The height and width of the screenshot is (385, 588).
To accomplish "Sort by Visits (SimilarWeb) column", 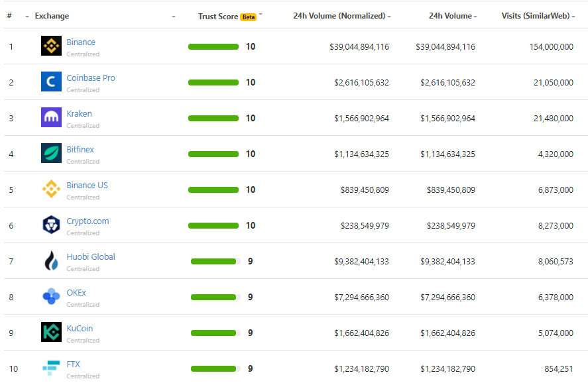I will (x=538, y=16).
